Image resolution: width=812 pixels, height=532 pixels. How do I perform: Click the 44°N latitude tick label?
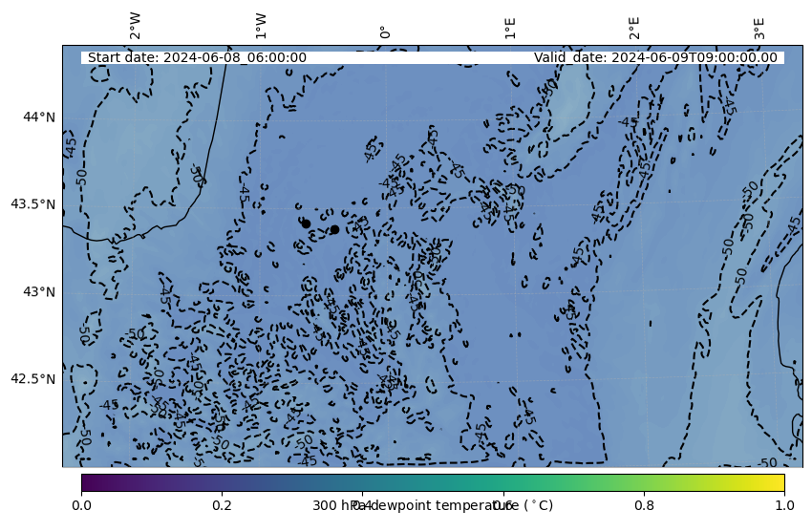[39, 117]
